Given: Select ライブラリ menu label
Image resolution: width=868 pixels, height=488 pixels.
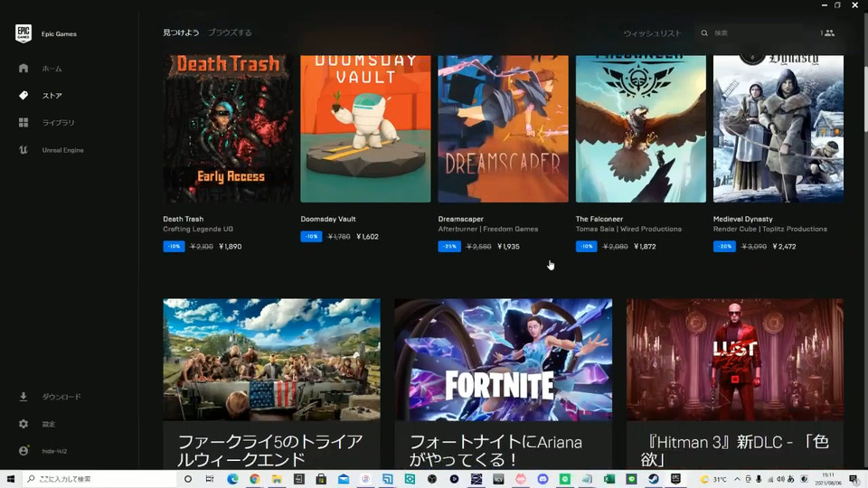Looking at the screenshot, I should point(58,123).
